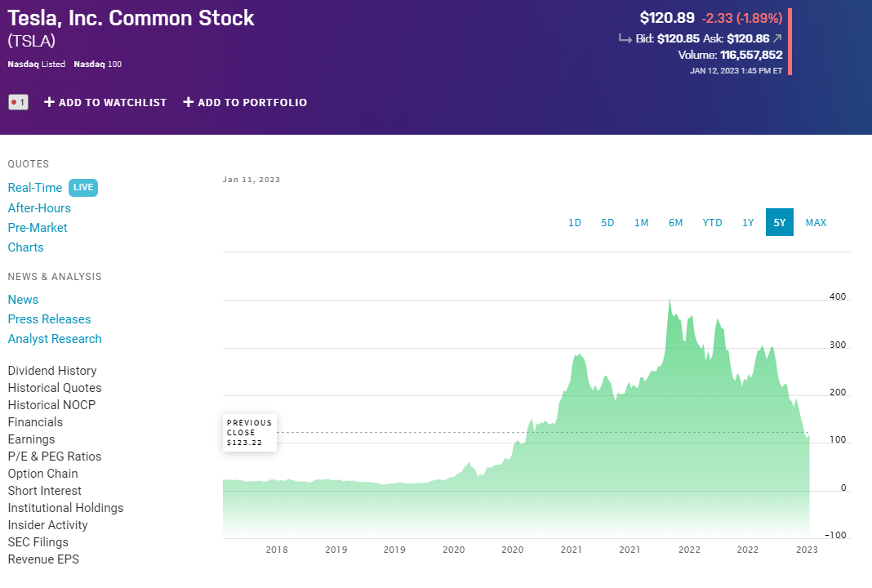Click the Previous Close $123.22 label
872x588 pixels.
coord(250,433)
